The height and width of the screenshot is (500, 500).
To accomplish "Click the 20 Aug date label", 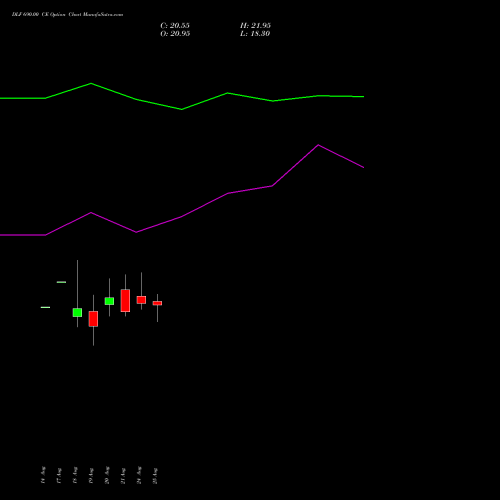I will (x=107, y=475).
